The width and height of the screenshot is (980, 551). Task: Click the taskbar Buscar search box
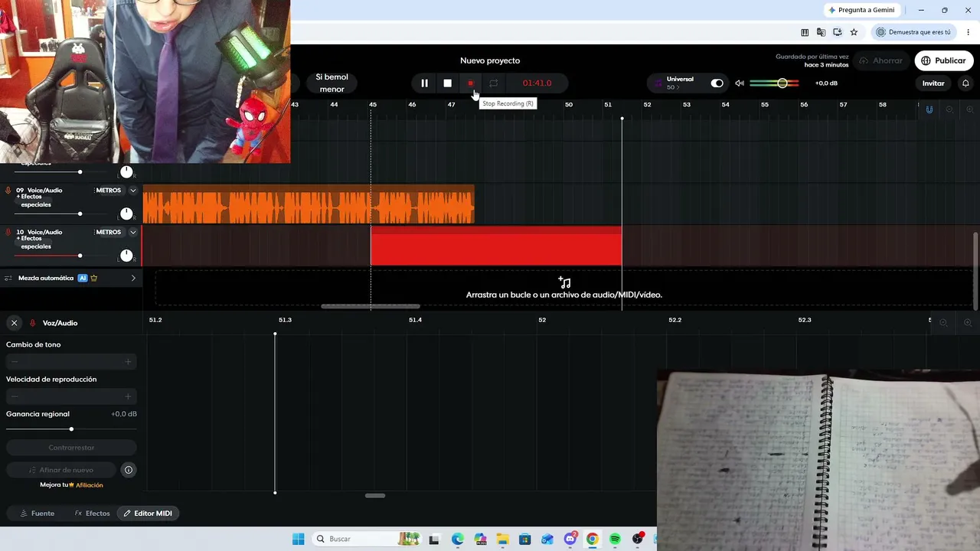tap(367, 539)
